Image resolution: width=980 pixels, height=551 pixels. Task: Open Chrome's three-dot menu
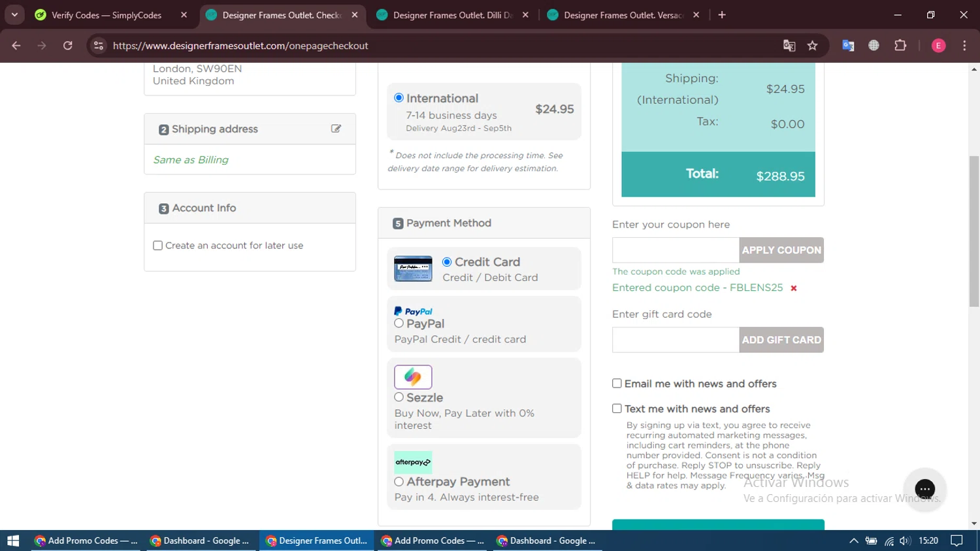[x=964, y=46]
